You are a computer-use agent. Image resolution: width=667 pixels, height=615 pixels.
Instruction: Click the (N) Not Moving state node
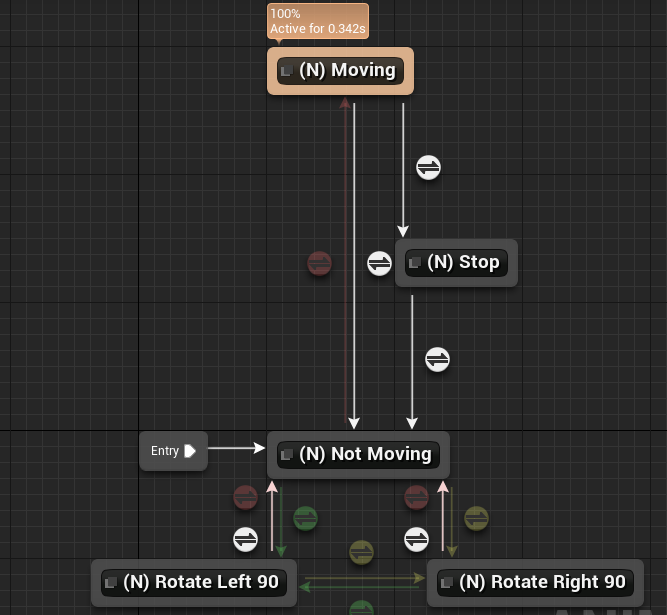point(358,454)
